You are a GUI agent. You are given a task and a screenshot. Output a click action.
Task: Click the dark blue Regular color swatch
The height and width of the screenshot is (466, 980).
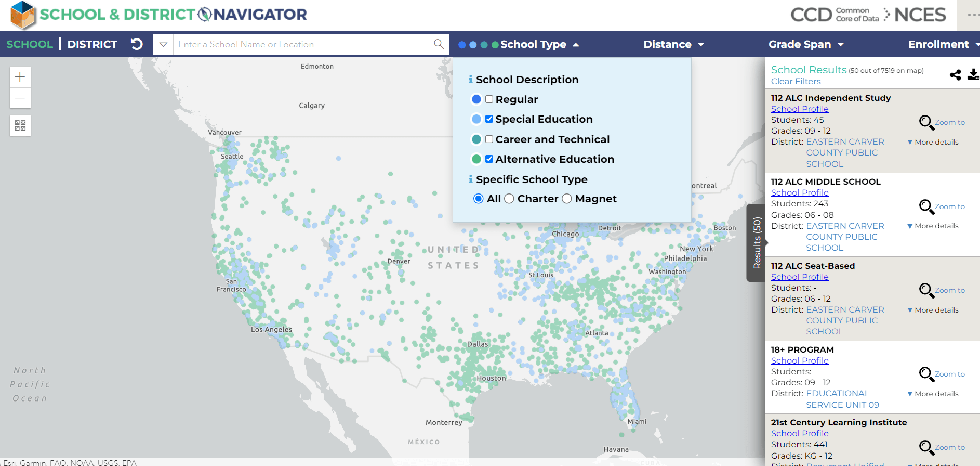(x=476, y=99)
